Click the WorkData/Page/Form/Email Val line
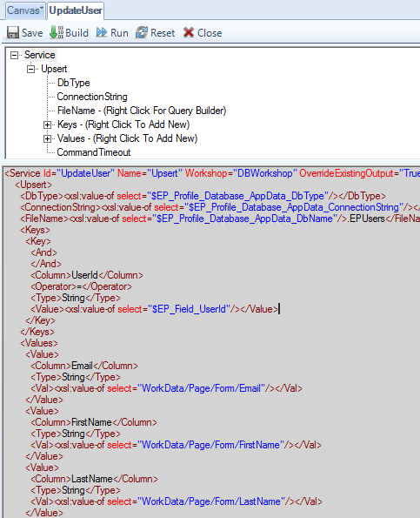 point(166,388)
